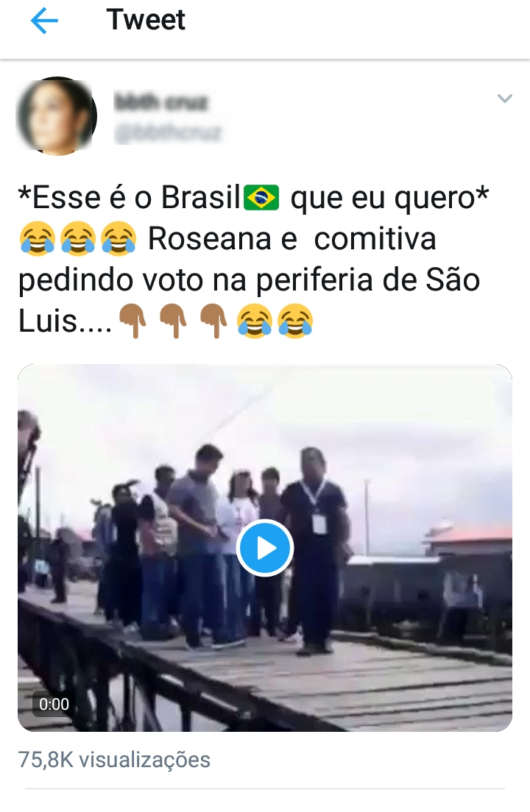
Task: Click the last laughing emoji after Luis
Action: tap(294, 321)
